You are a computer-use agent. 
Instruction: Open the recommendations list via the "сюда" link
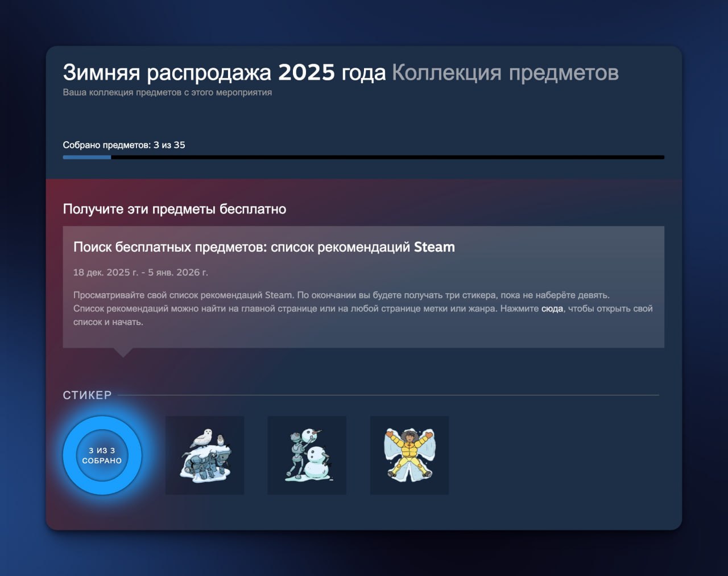pyautogui.click(x=552, y=308)
